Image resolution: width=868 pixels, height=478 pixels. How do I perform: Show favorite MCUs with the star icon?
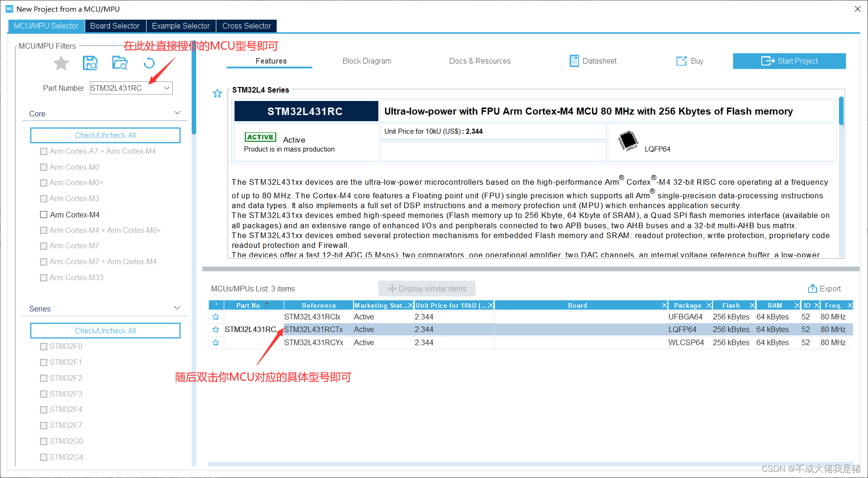[61, 63]
